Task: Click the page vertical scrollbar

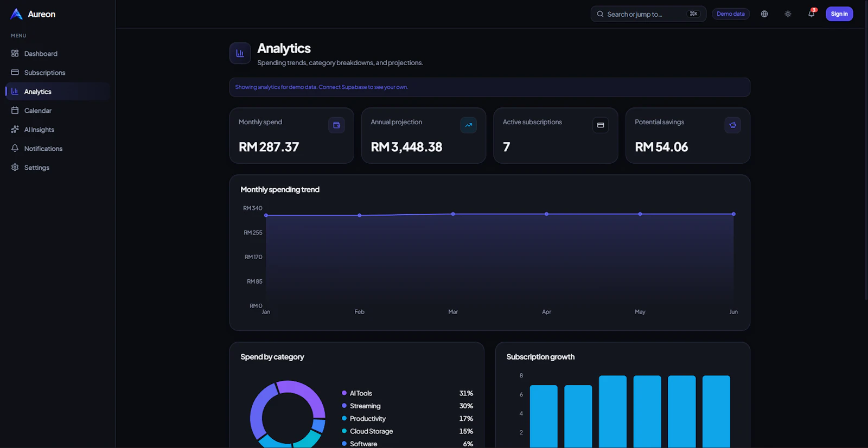Action: 866,149
